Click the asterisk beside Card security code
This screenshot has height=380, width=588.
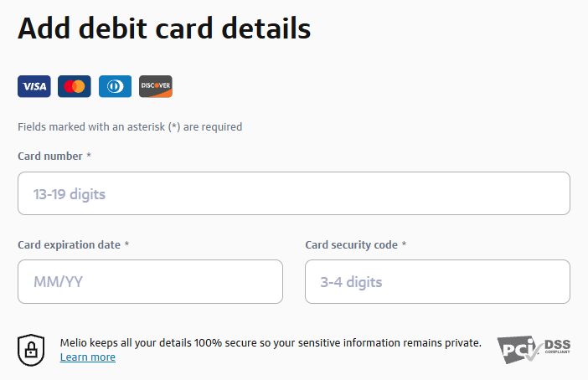click(x=404, y=244)
